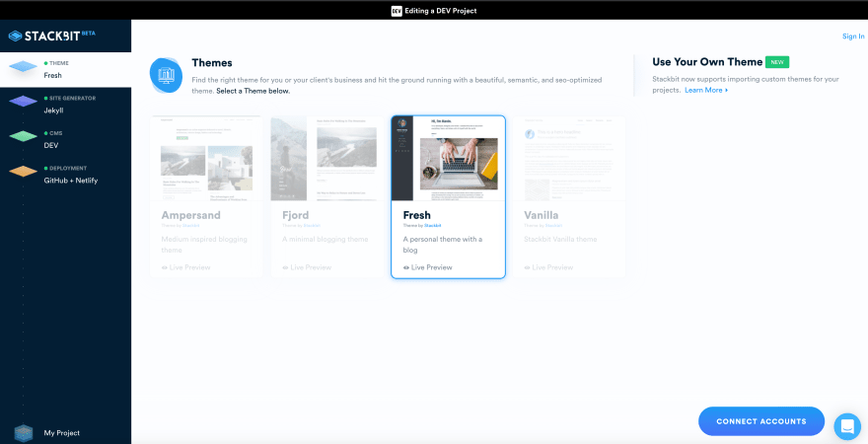Click the Connect Accounts button

(761, 421)
